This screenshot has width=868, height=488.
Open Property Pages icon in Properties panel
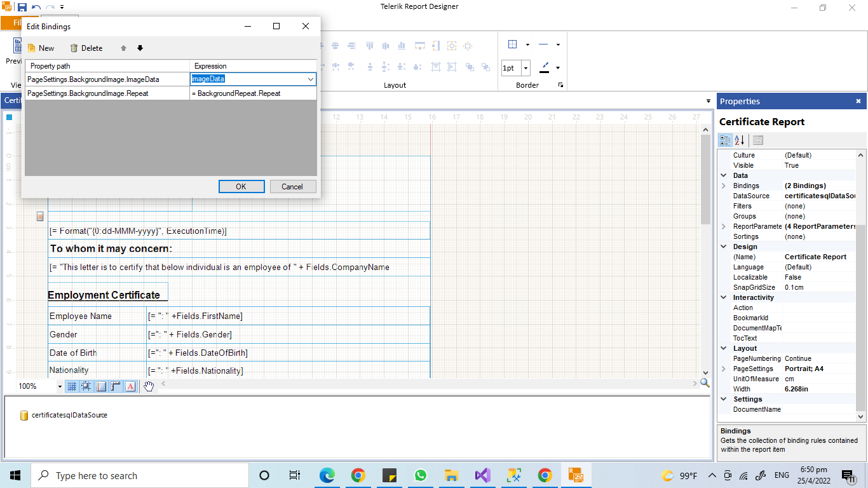click(758, 140)
